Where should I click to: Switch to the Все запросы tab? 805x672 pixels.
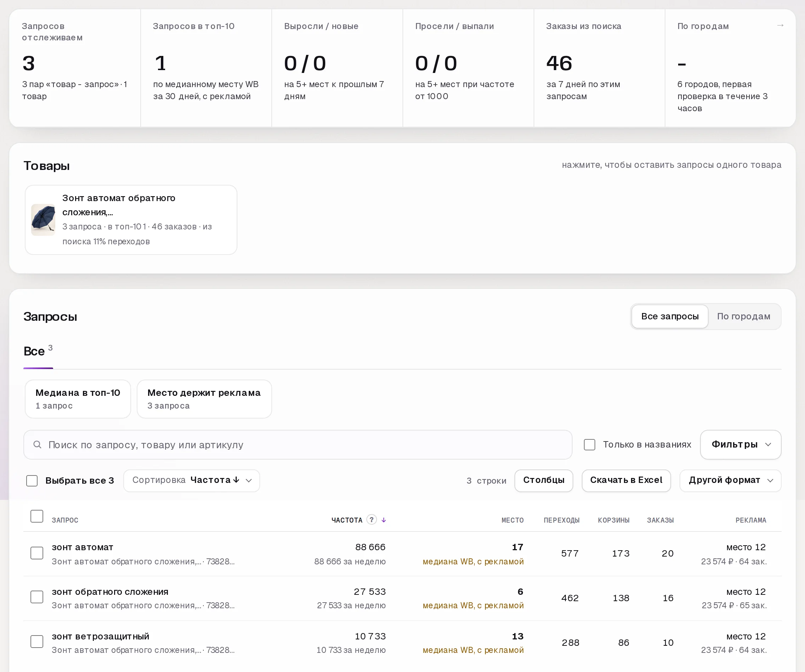pyautogui.click(x=670, y=317)
